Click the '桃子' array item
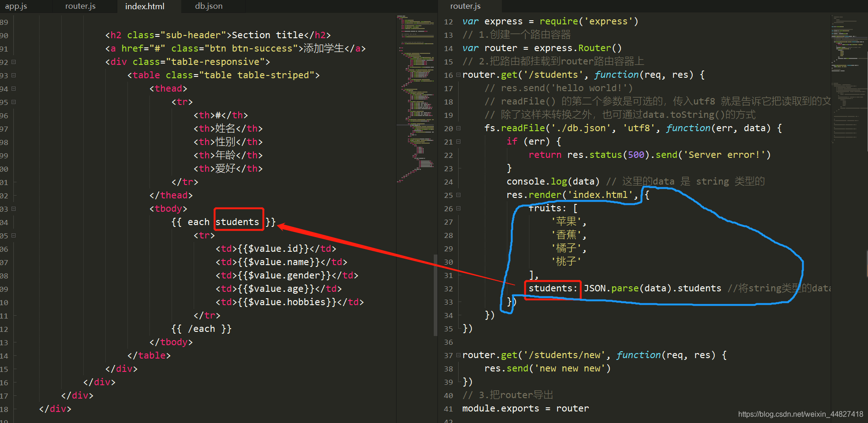 click(566, 261)
